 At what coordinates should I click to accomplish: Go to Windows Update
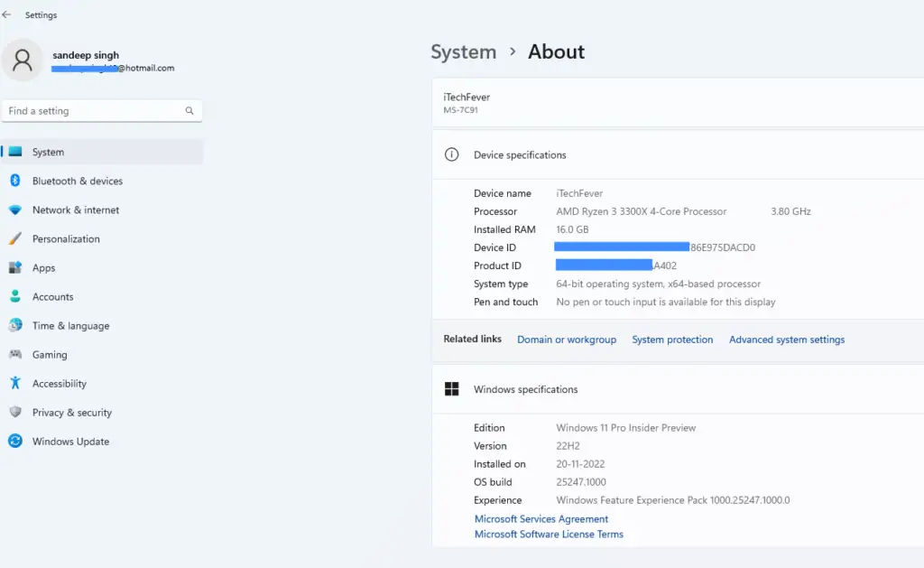tap(103, 441)
